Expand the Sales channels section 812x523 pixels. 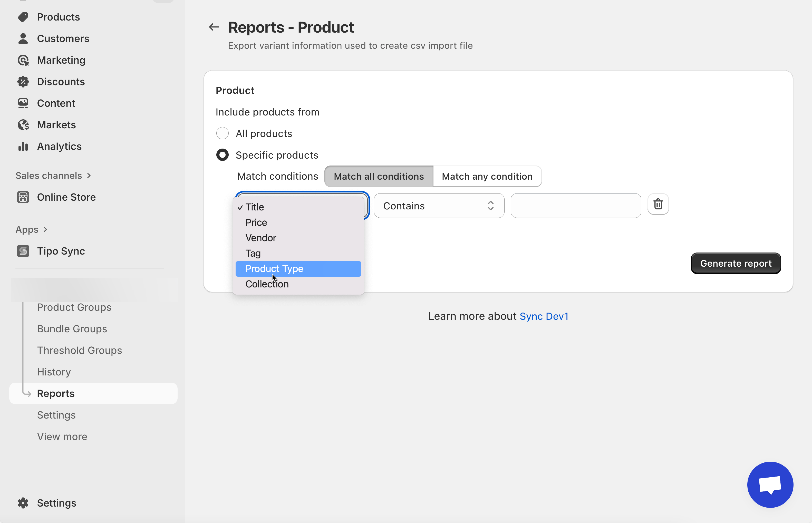pos(89,176)
